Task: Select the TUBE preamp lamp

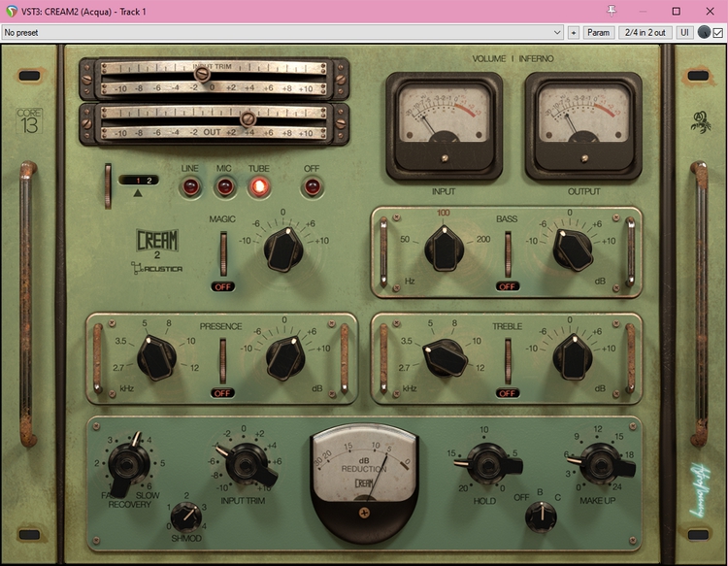Action: click(258, 187)
